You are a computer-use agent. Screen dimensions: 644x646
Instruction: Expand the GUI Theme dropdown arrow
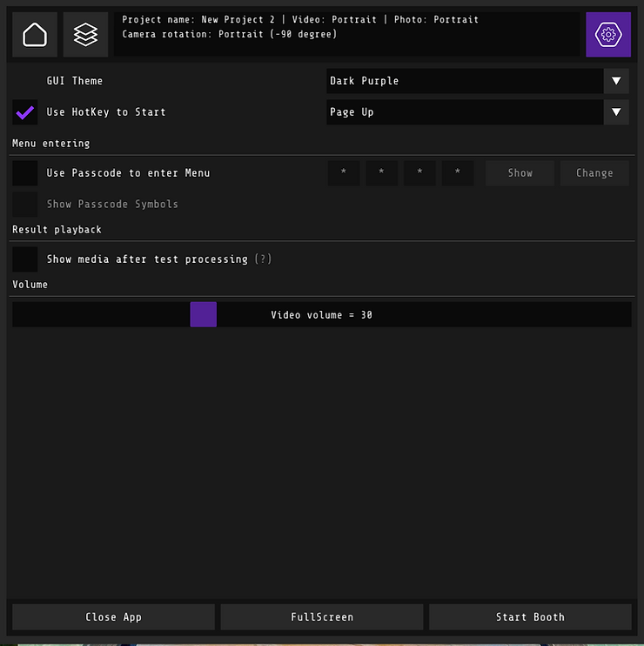(616, 81)
